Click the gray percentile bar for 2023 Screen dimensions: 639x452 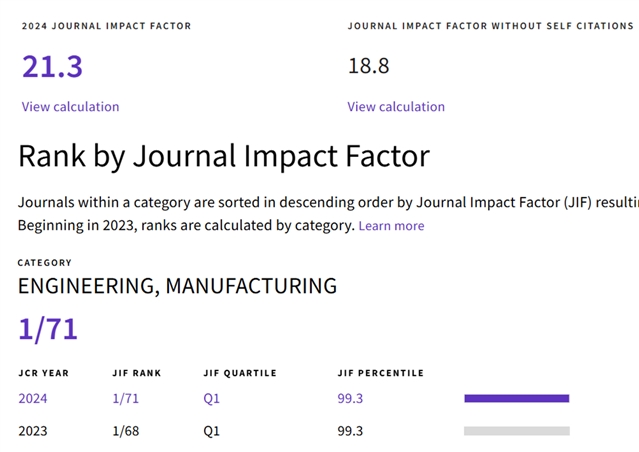516,431
